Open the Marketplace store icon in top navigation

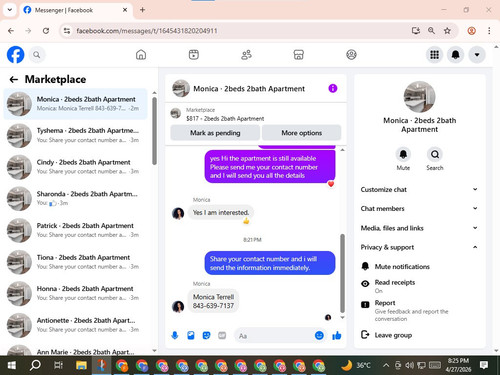299,55
